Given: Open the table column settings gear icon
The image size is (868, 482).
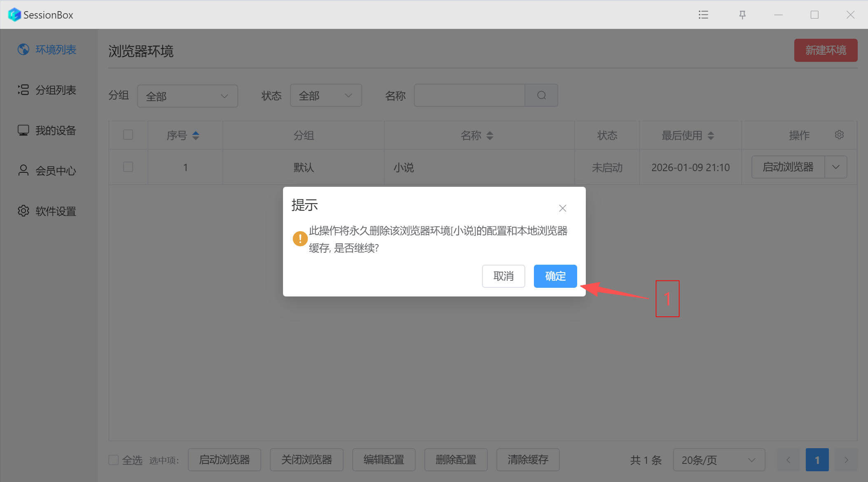Looking at the screenshot, I should click(839, 135).
